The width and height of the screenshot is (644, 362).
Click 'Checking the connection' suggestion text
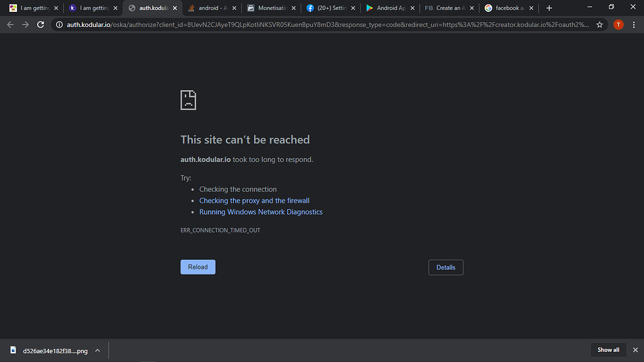238,189
